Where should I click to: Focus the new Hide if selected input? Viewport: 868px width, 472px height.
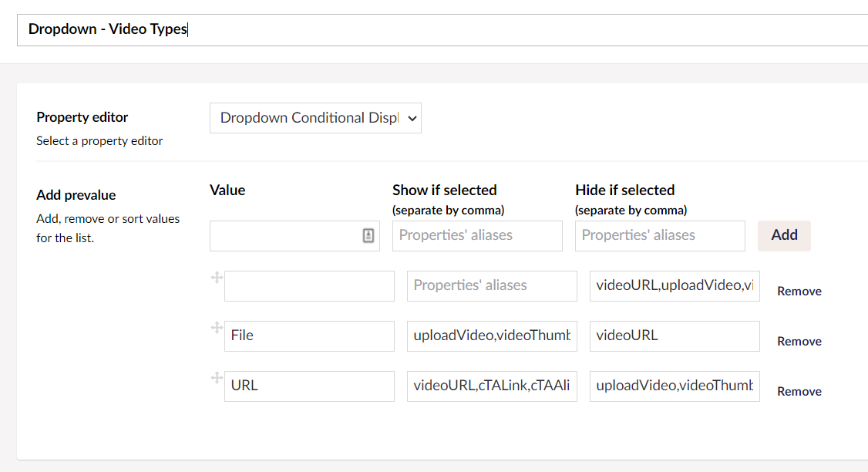660,236
